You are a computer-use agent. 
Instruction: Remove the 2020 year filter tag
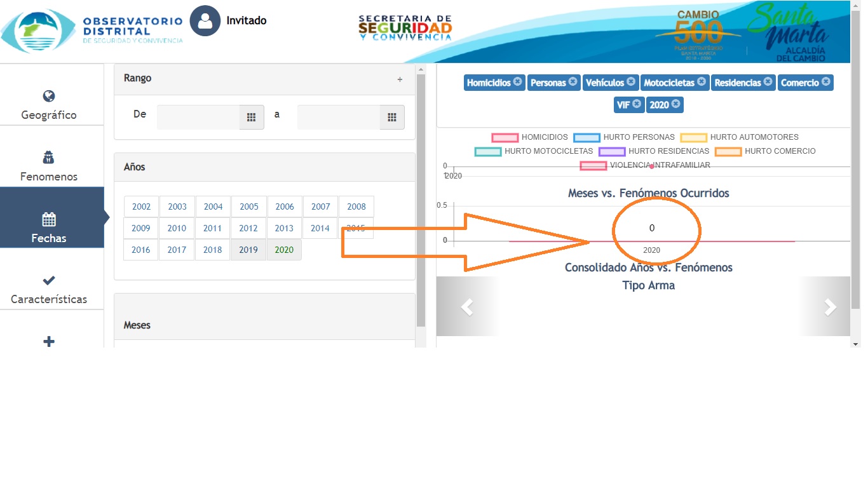coord(675,104)
